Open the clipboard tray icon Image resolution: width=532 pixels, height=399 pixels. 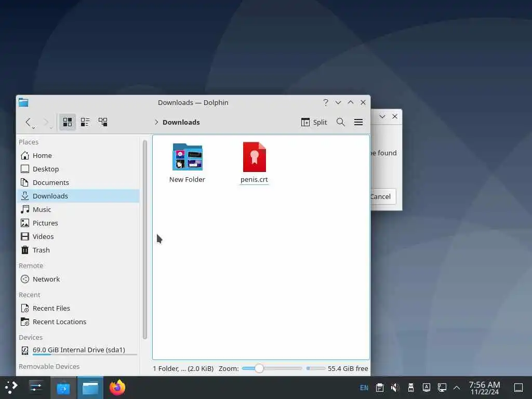pyautogui.click(x=380, y=388)
